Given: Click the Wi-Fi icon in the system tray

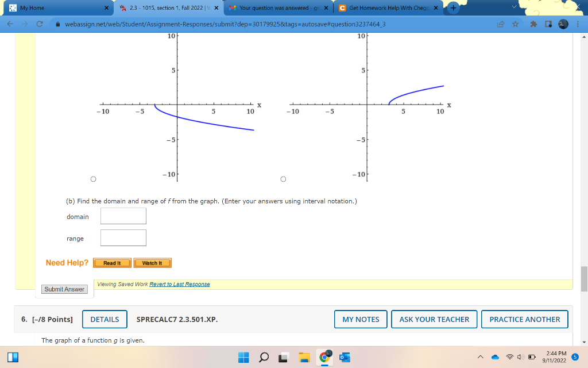Looking at the screenshot, I should (x=510, y=356).
